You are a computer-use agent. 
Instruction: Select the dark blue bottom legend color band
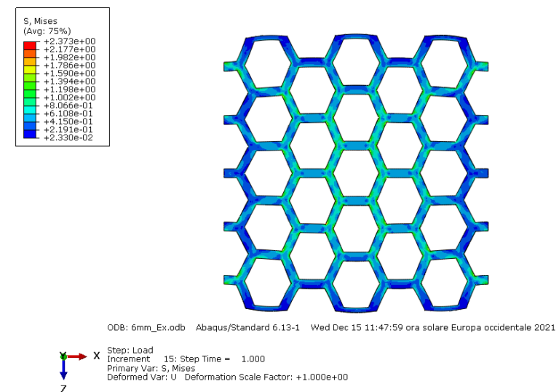tap(30, 134)
